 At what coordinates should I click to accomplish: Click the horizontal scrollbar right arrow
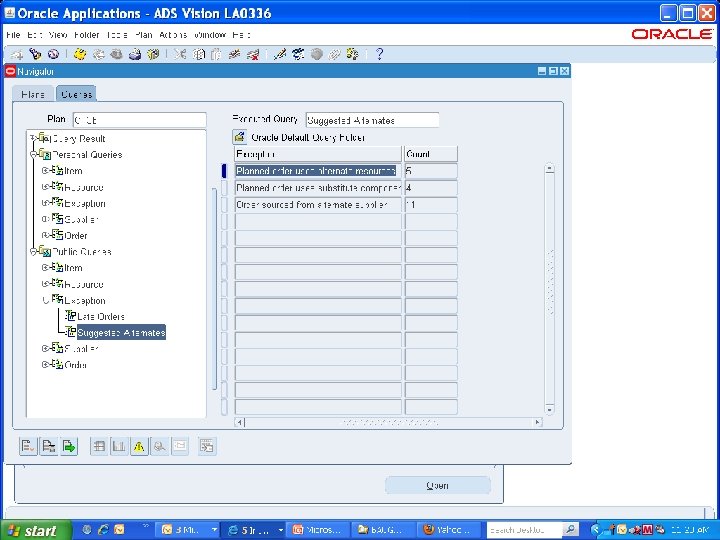point(537,422)
